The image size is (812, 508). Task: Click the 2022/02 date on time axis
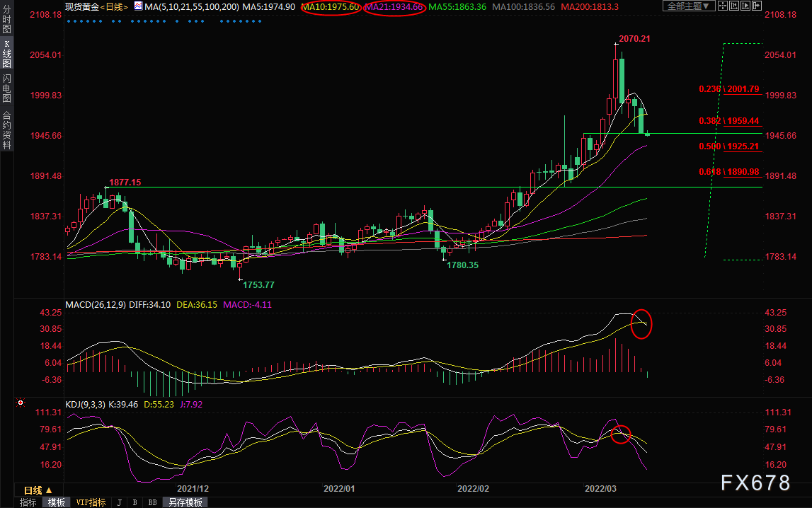pos(474,489)
